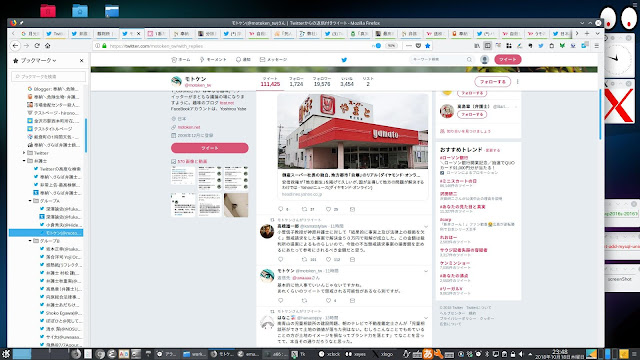Reply to the Yamato supermarket tweet

281,209
